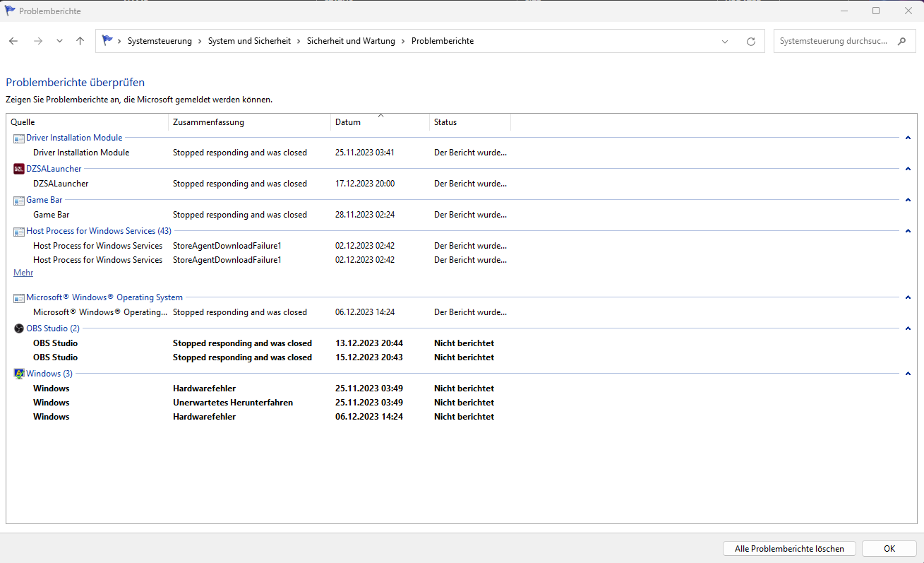Collapse the Game Bar group
This screenshot has width=924, height=563.
(908, 200)
